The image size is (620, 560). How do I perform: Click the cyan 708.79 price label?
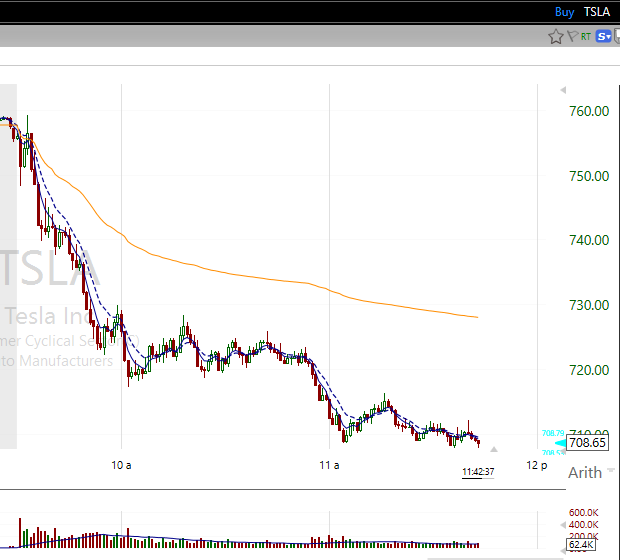pos(553,433)
